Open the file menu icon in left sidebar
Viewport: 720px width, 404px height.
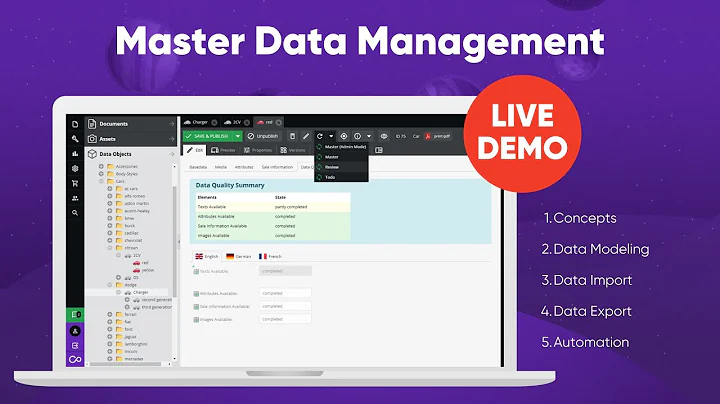click(75, 124)
